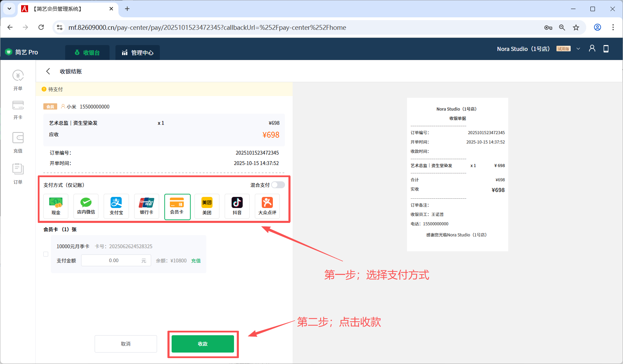Select 支付宝 Alipay payment option
Image resolution: width=623 pixels, height=364 pixels.
(116, 206)
